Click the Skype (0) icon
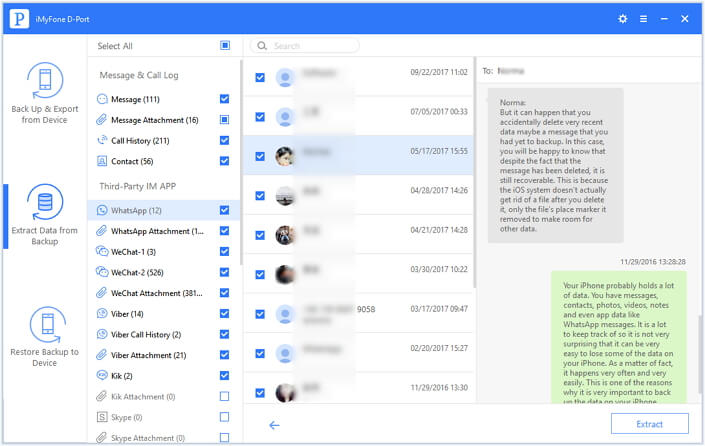This screenshot has height=446, width=705. pos(102,417)
